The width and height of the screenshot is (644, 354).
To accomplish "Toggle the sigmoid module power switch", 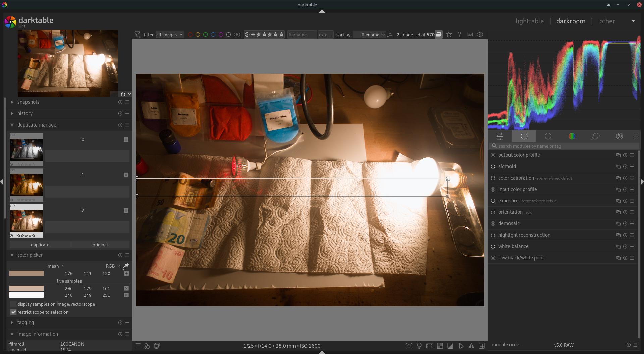I will pos(493,167).
